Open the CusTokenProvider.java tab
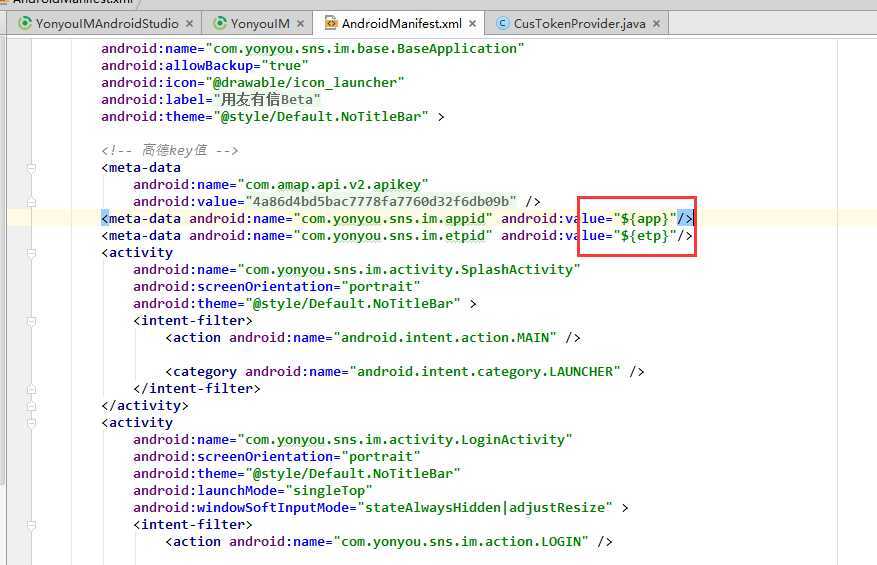877x565 pixels. [579, 23]
